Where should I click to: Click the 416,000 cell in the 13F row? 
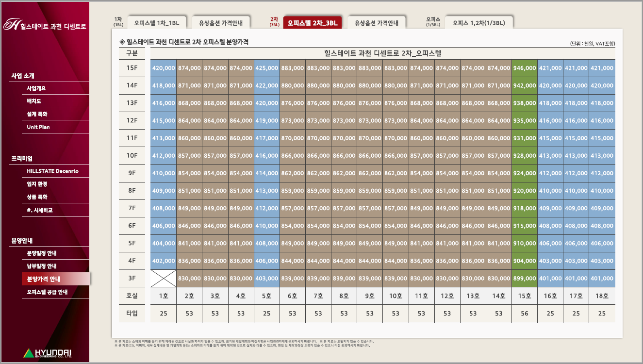pos(164,103)
